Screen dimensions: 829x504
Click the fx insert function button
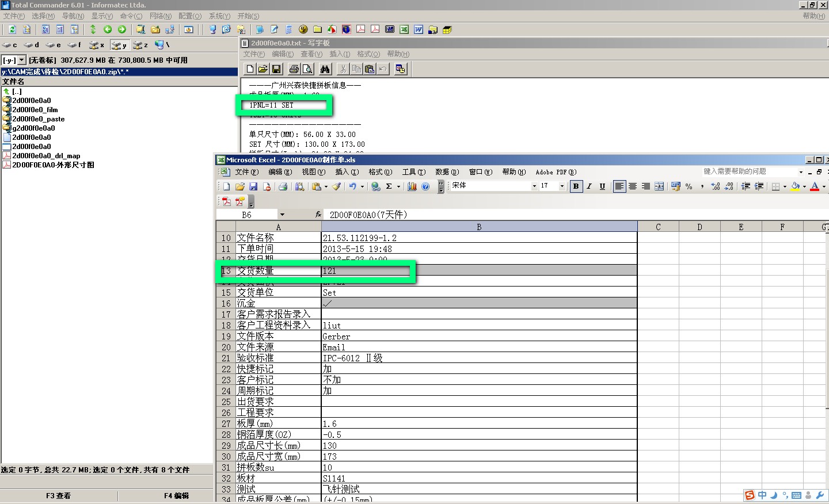pos(318,215)
